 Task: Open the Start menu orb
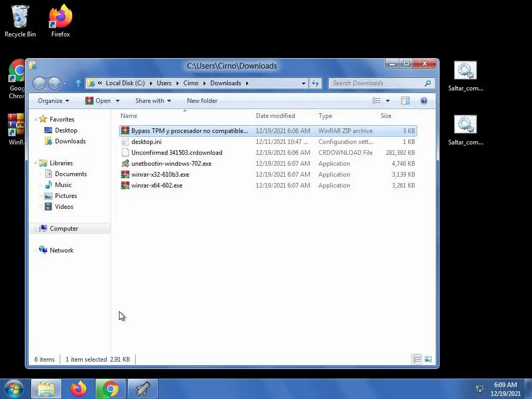point(14,389)
